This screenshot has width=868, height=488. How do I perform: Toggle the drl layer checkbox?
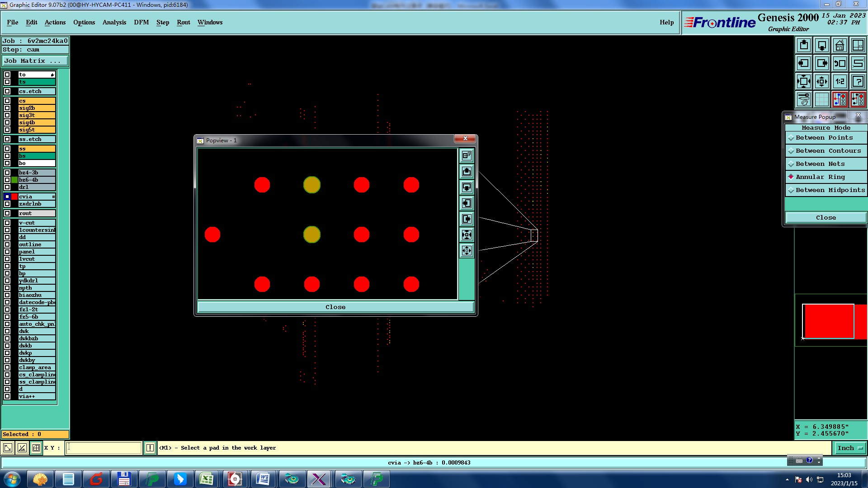(7, 187)
